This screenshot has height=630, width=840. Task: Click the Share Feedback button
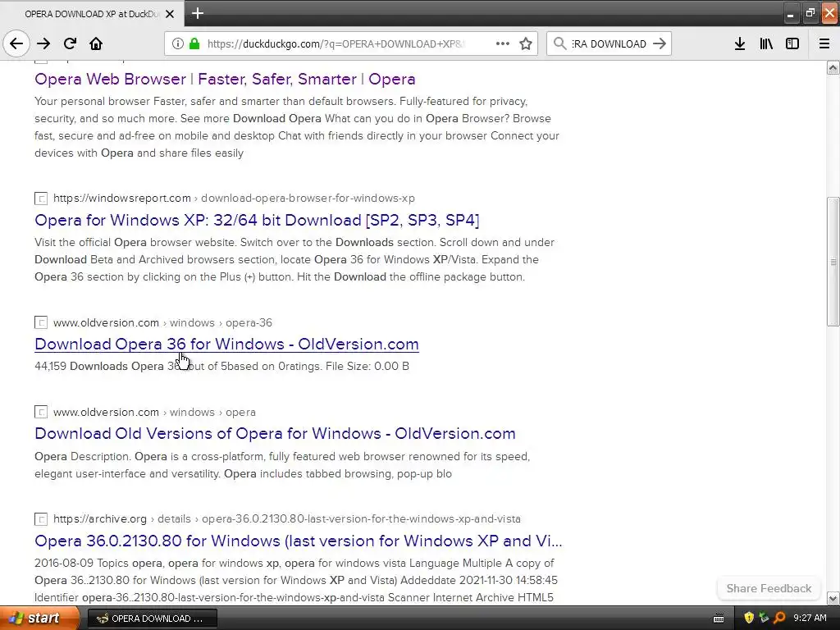(769, 588)
